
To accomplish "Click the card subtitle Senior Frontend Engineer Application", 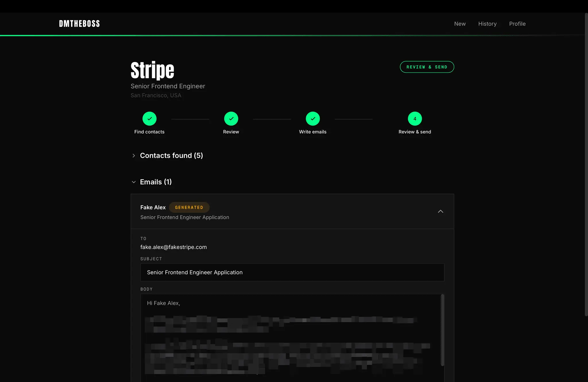I will tap(185, 217).
